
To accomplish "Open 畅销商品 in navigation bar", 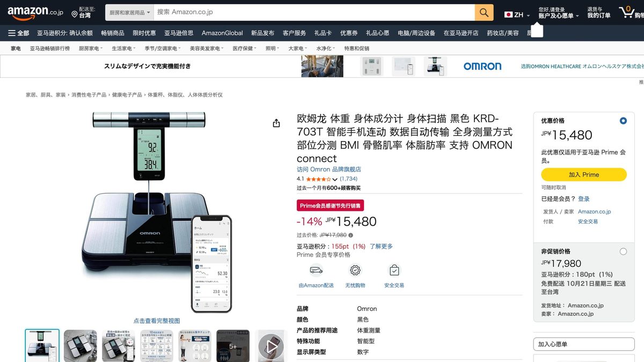I will pos(113,33).
